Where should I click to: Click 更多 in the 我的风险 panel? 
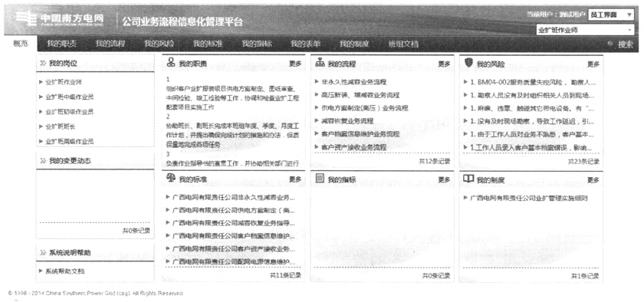click(x=593, y=64)
